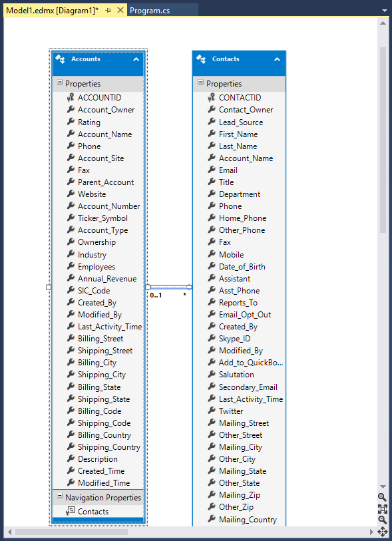Collapse the Accounts Properties section
The height and width of the screenshot is (541, 392).
coord(60,83)
